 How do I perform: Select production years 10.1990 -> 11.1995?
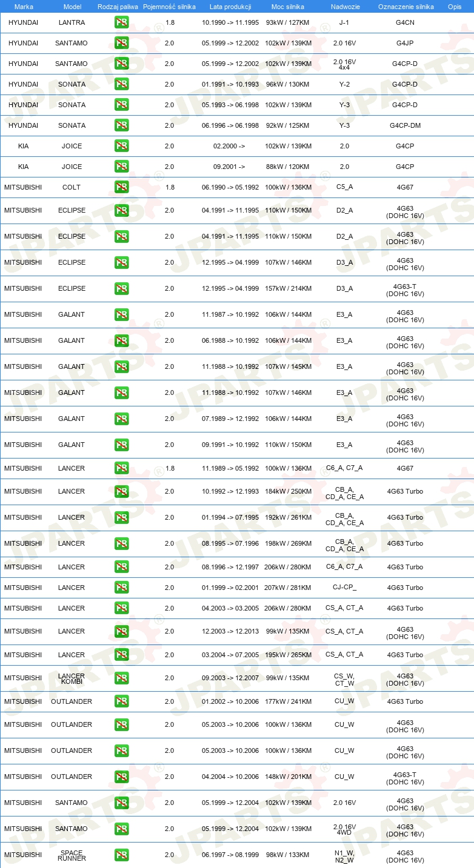pos(230,22)
